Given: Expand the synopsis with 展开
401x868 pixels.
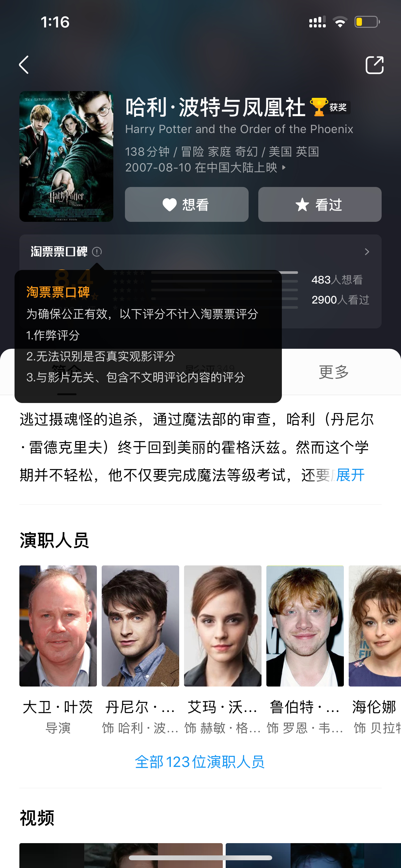Looking at the screenshot, I should (350, 475).
